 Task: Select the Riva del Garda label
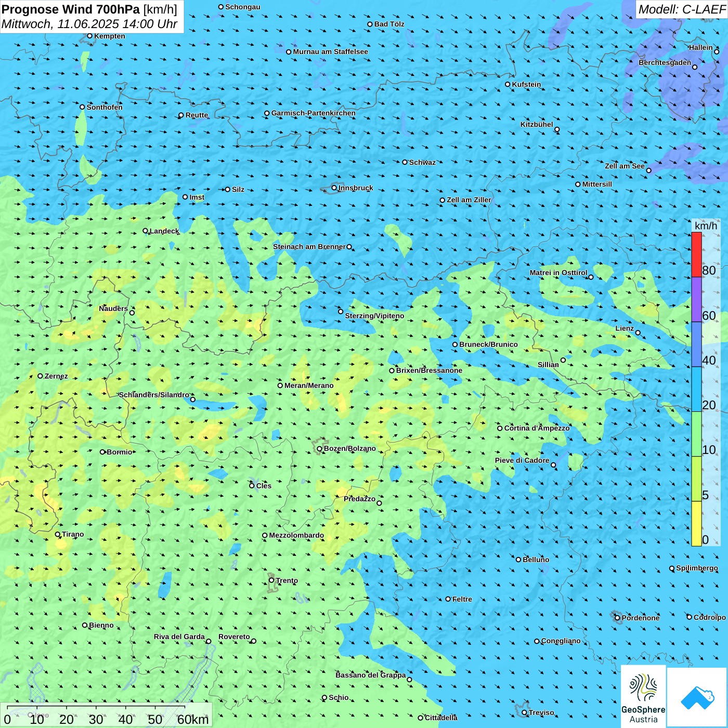coord(179,636)
